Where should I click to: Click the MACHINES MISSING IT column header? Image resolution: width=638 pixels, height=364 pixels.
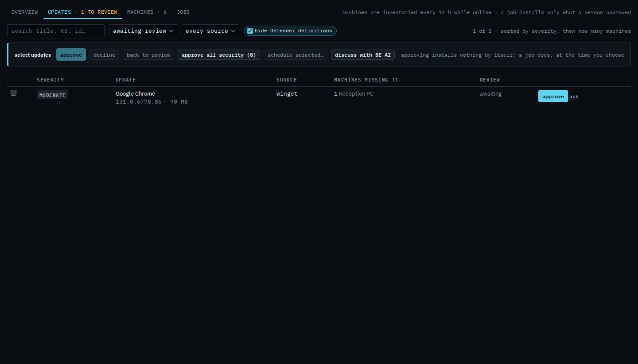click(366, 80)
